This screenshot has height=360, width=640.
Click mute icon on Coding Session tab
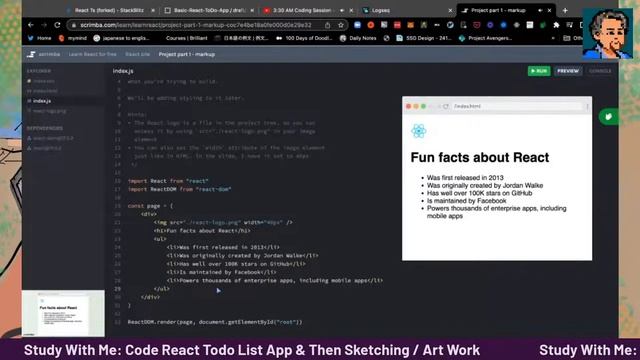(x=341, y=11)
